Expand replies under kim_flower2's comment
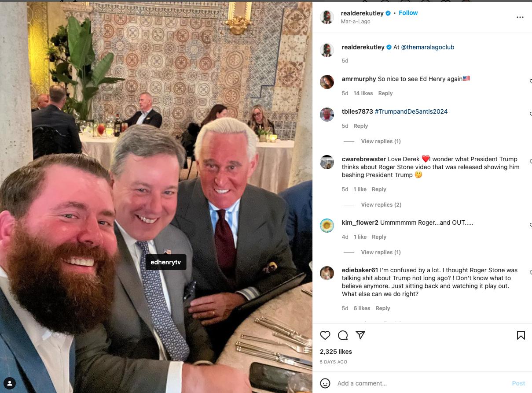This screenshot has width=532, height=393. tap(381, 252)
